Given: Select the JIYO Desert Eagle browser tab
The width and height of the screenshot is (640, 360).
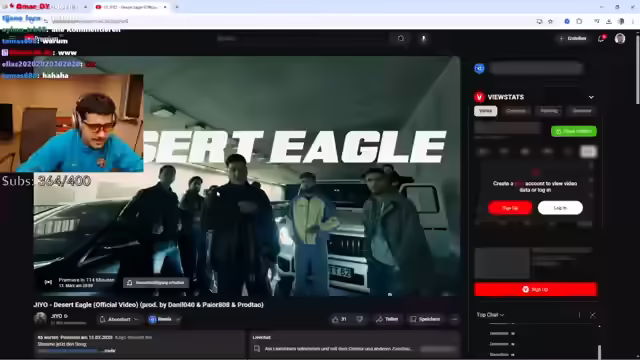Looking at the screenshot, I should (131, 7).
